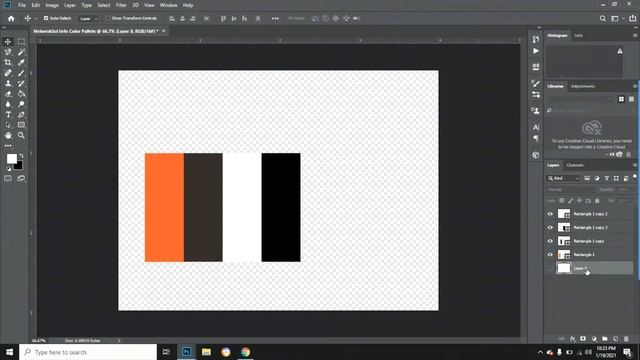Switch to the Adjustments tab
640x360 pixels.
coord(583,87)
